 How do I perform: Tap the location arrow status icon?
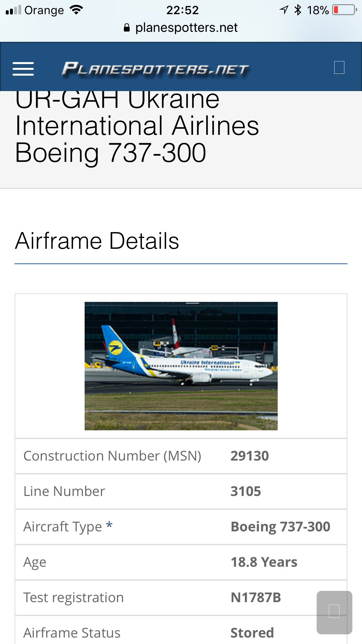click(284, 10)
